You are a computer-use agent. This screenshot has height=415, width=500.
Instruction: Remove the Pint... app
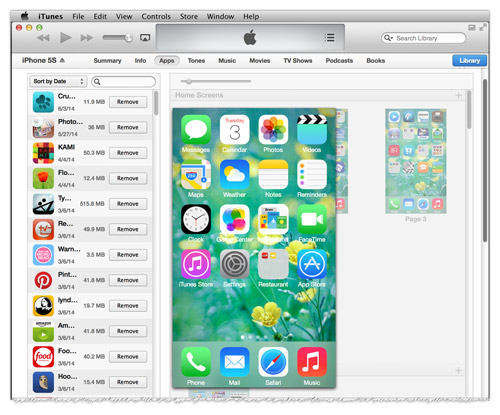click(x=128, y=280)
